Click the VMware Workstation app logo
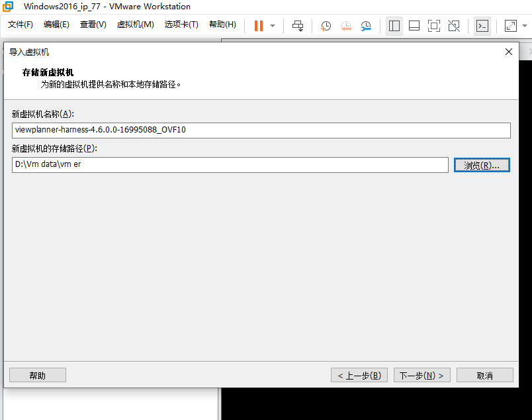Viewport: 532px width, 420px height. pyautogui.click(x=8, y=7)
